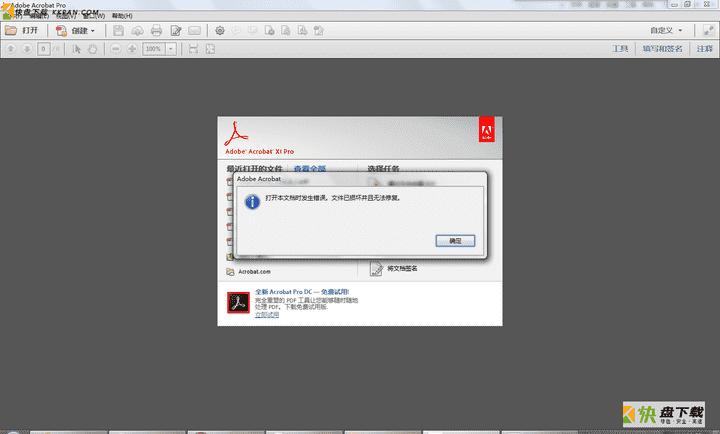The height and width of the screenshot is (434, 720).
Task: Select the Hand pan tool
Action: click(x=93, y=49)
